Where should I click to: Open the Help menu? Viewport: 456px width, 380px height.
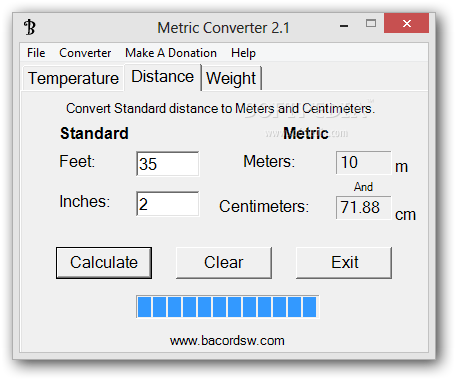click(x=243, y=53)
